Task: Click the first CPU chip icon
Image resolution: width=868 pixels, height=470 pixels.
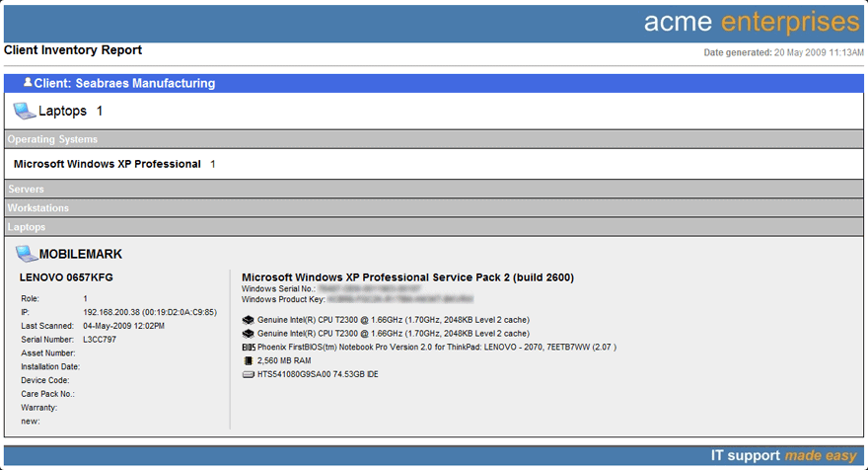Action: 248,320
